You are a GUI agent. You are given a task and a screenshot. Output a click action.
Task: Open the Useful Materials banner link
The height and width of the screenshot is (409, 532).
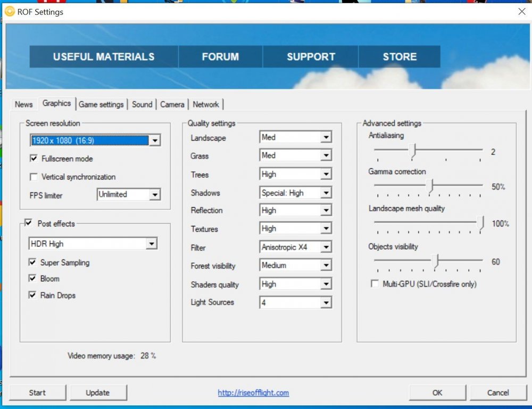tap(104, 57)
